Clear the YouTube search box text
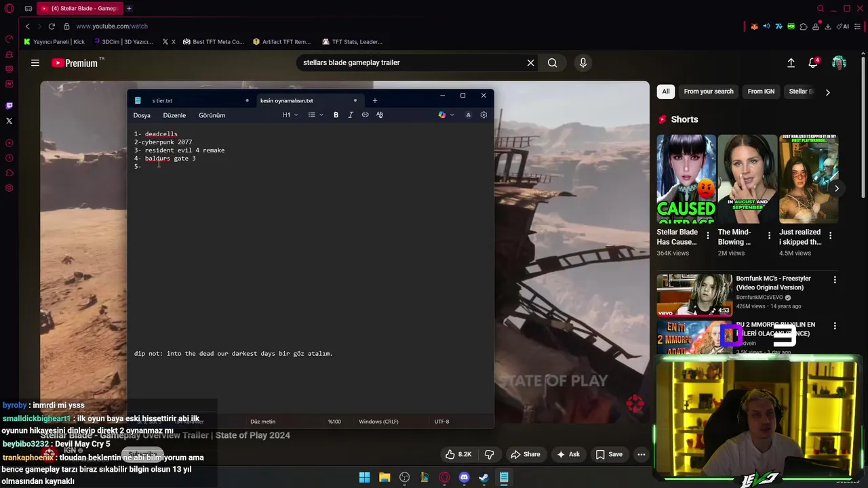 [x=530, y=62]
